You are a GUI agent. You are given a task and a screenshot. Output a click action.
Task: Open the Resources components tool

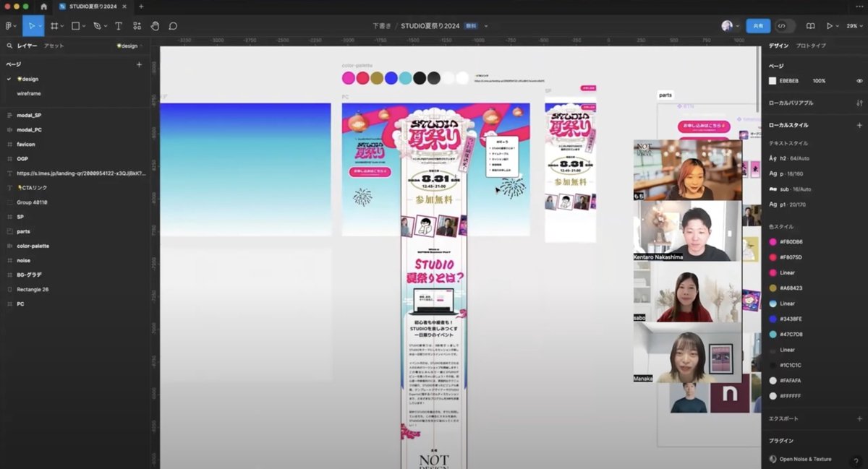click(137, 26)
